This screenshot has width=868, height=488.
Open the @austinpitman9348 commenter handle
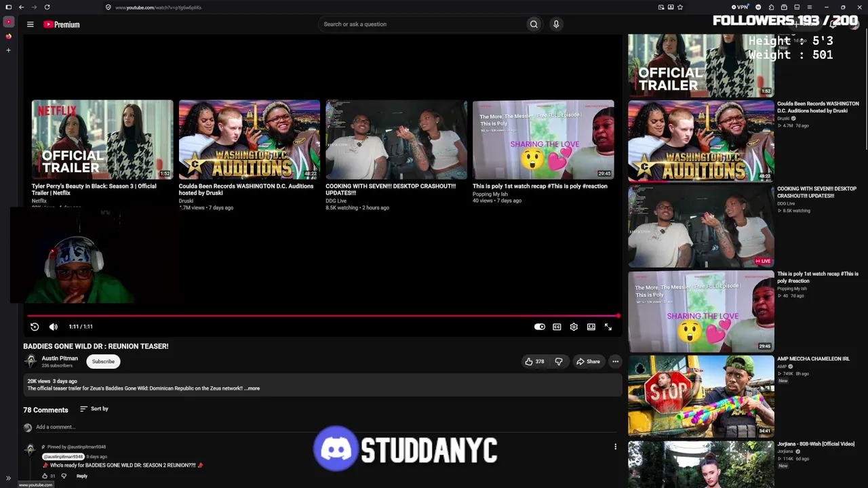coord(64,457)
